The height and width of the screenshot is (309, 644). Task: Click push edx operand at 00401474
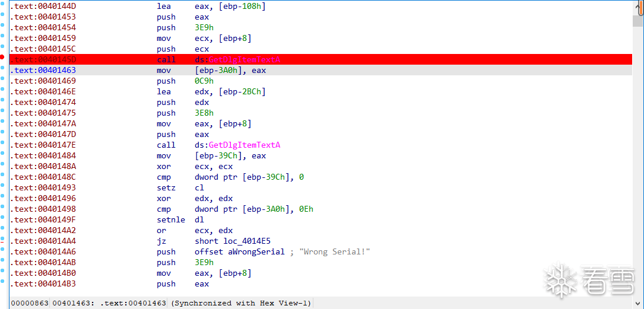coord(202,103)
